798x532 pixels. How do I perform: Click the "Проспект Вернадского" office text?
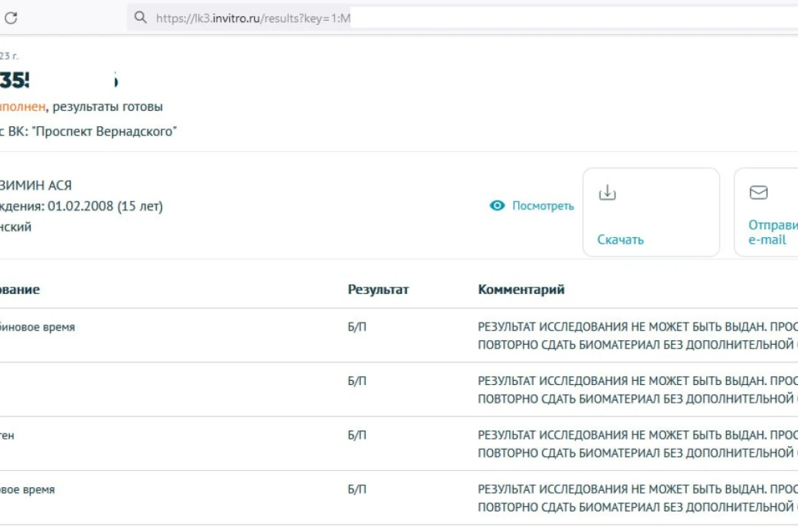105,131
